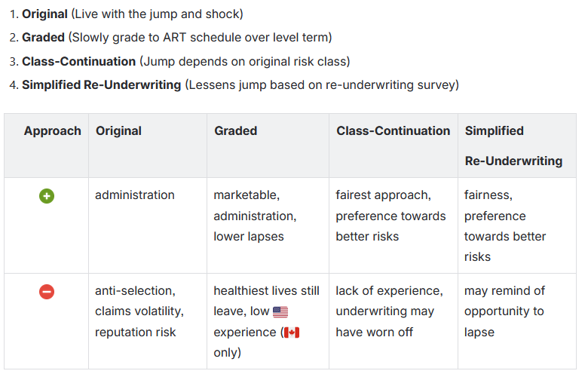Click the "lack of experience" cons cell

click(x=389, y=311)
